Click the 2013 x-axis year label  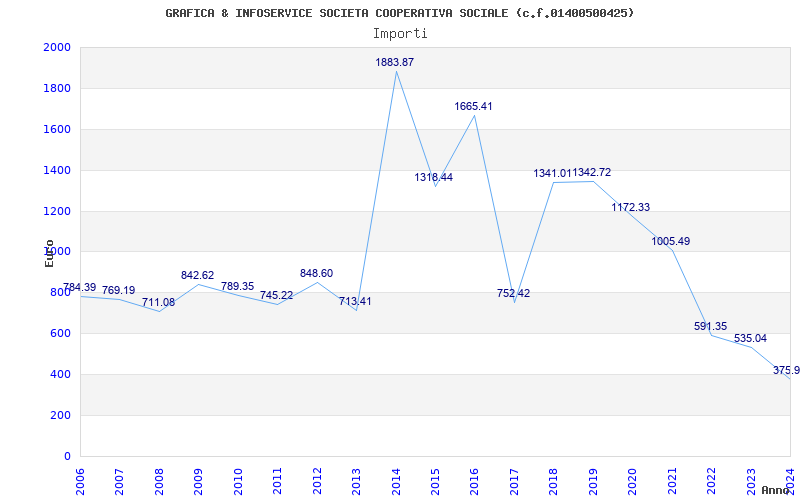356,482
